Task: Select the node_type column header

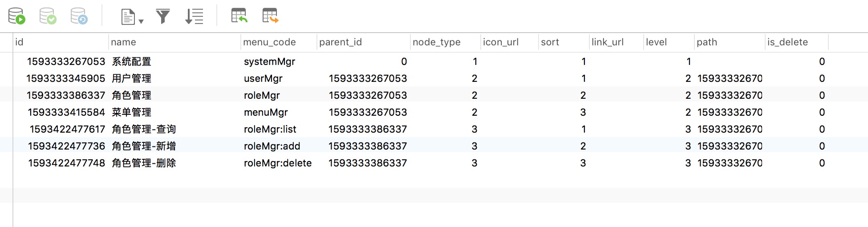Action: coord(436,42)
